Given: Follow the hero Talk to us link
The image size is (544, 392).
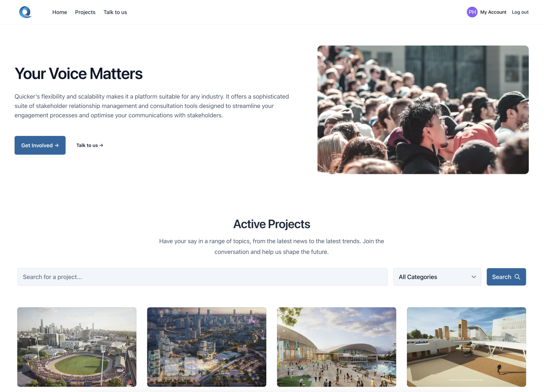Looking at the screenshot, I should [x=90, y=146].
